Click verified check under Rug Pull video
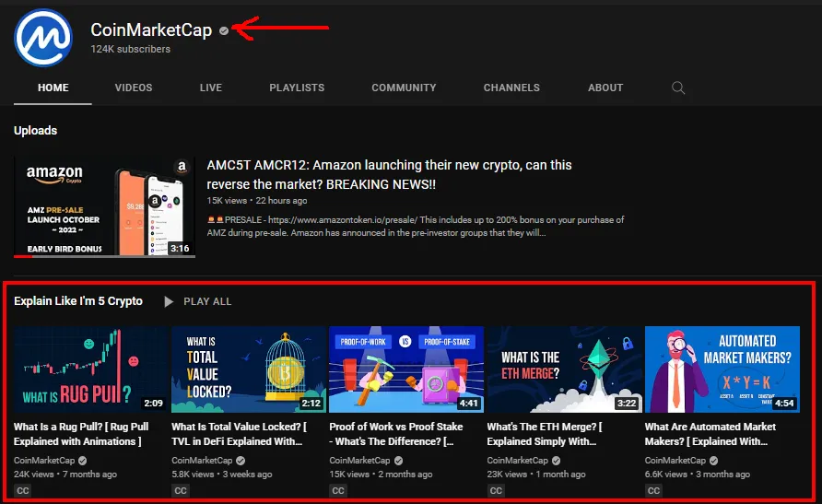 click(82, 461)
